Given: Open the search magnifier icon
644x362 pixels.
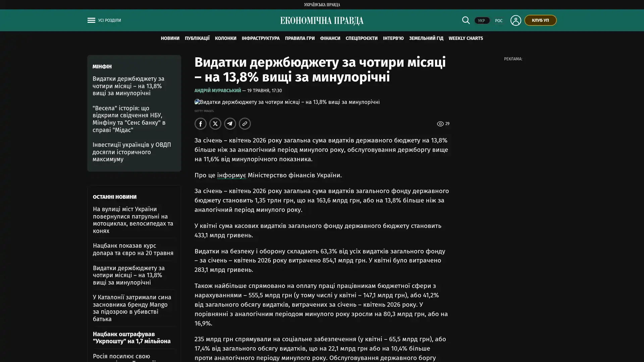Looking at the screenshot, I should 466,20.
